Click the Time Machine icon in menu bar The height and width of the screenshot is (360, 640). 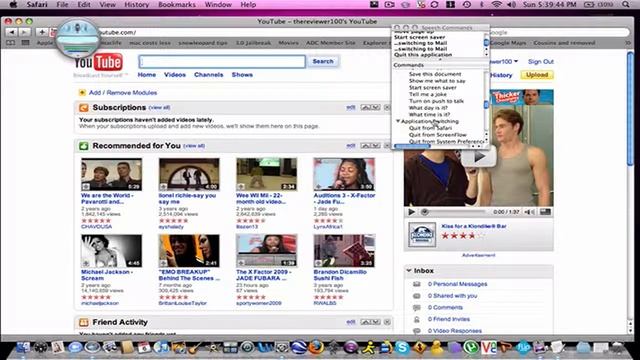[467, 4]
